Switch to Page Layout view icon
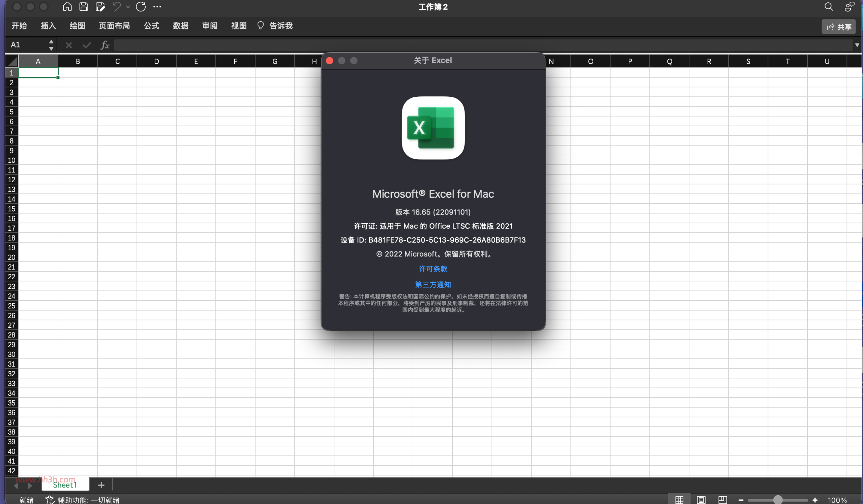Screen dimensions: 863x504 (x=701, y=500)
